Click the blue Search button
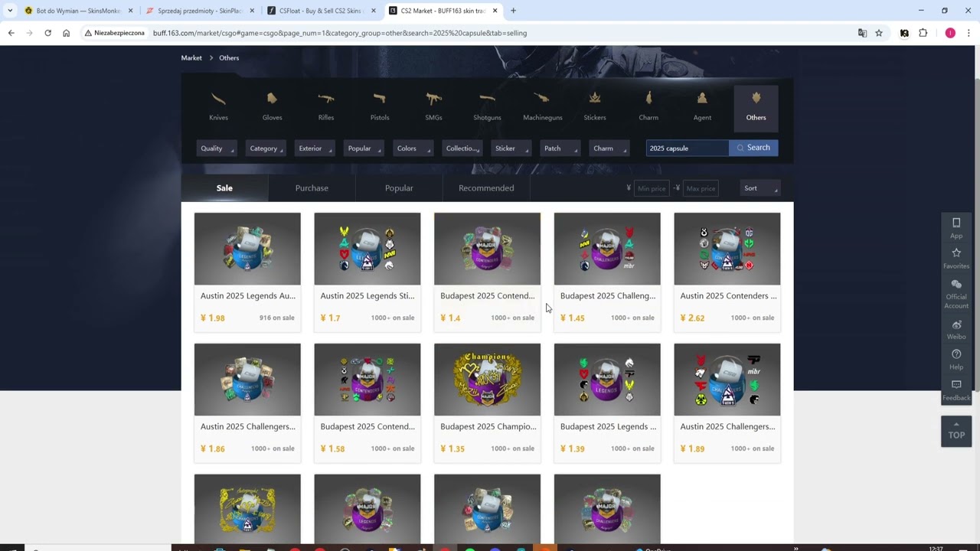980x551 pixels. tap(753, 148)
